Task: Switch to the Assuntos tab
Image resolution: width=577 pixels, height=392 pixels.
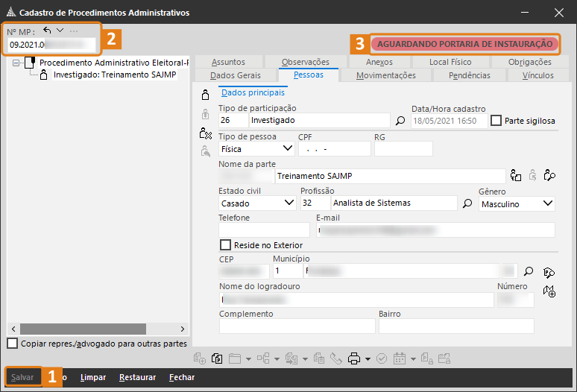Action: pos(228,62)
